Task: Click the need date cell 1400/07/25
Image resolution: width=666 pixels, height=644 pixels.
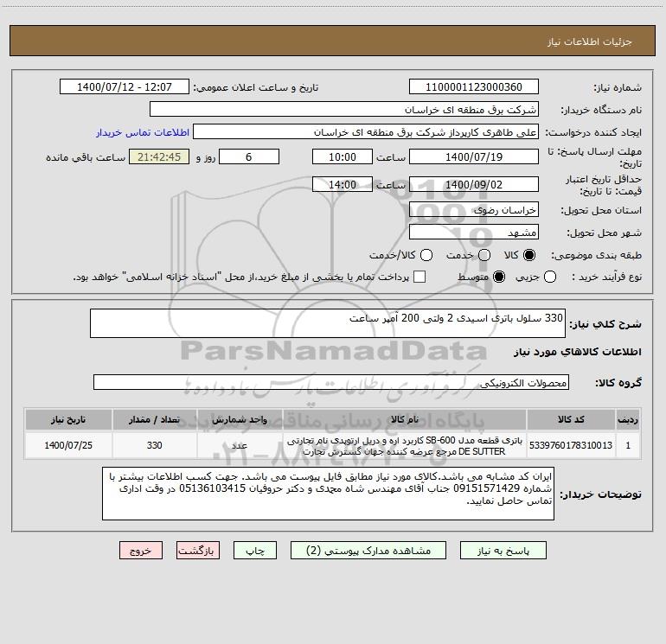Action: tap(68, 445)
